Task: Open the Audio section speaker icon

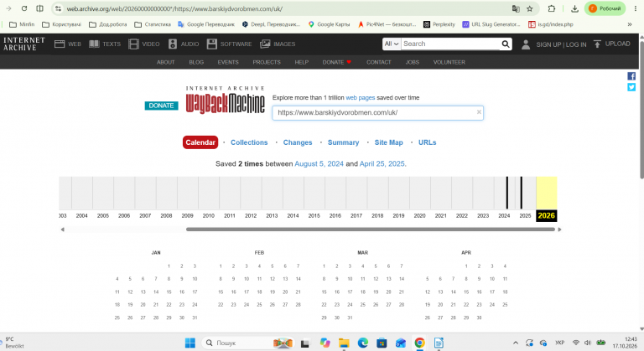Action: (173, 44)
